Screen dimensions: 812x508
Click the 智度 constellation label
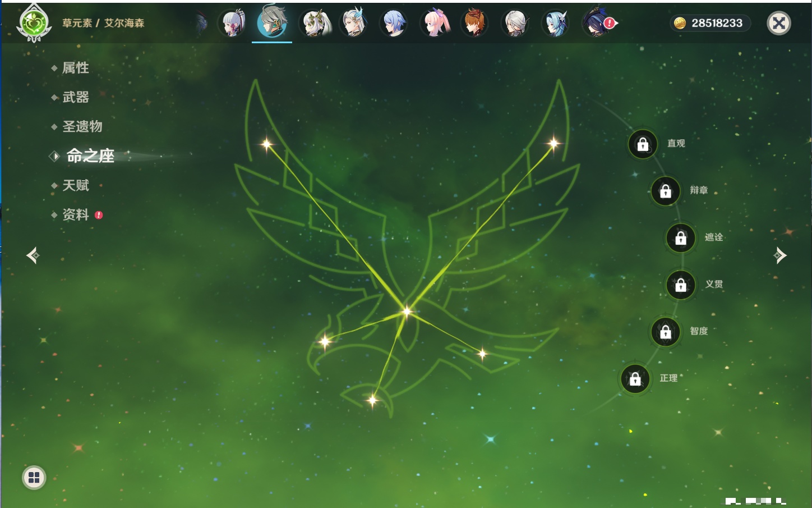(x=699, y=331)
